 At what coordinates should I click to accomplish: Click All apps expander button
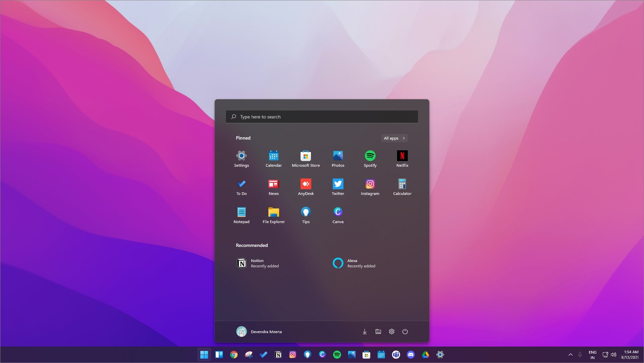[x=394, y=138]
